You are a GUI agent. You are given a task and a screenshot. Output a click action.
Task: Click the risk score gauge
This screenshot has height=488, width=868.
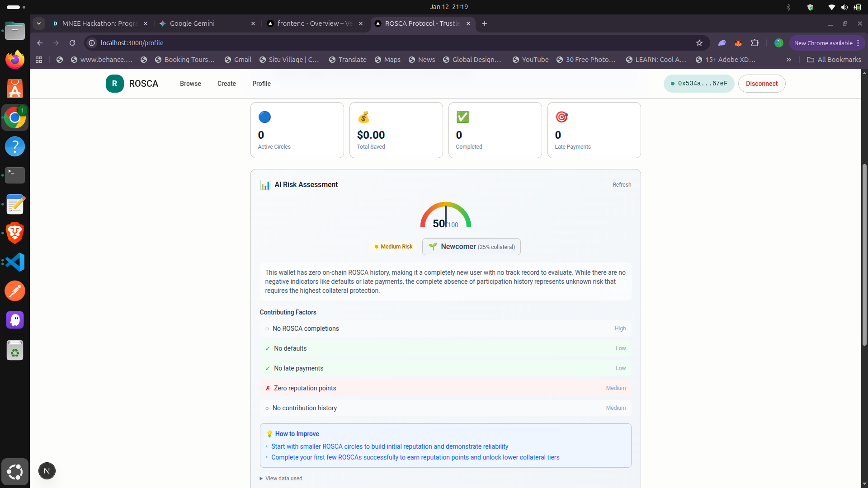click(x=445, y=215)
